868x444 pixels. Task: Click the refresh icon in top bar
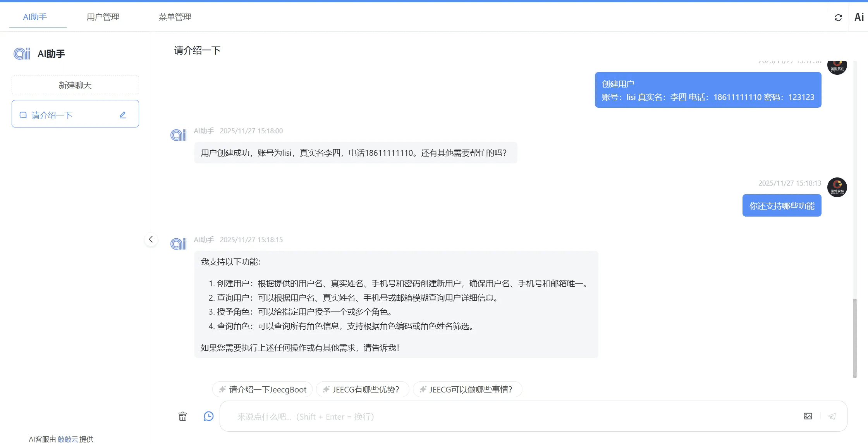[x=838, y=17]
